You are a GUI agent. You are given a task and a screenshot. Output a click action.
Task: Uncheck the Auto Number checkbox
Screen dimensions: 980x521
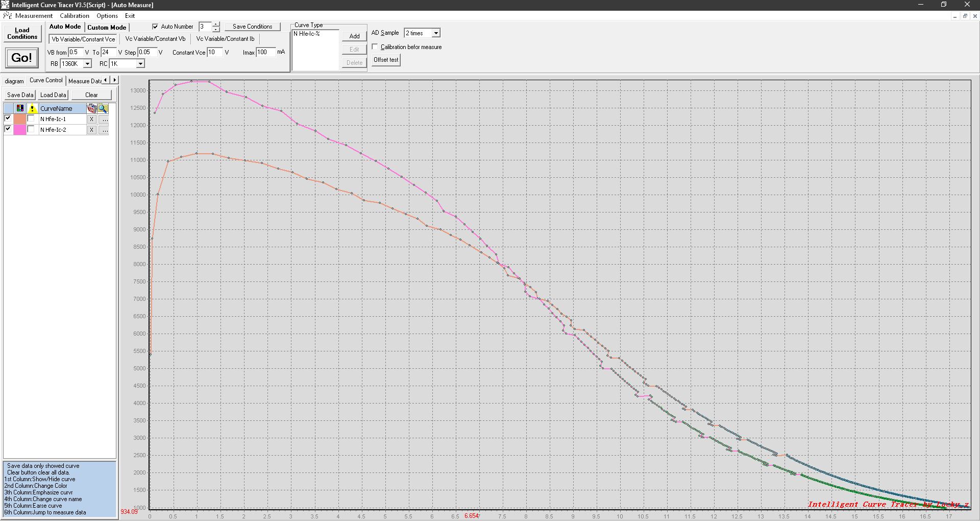[x=155, y=27]
